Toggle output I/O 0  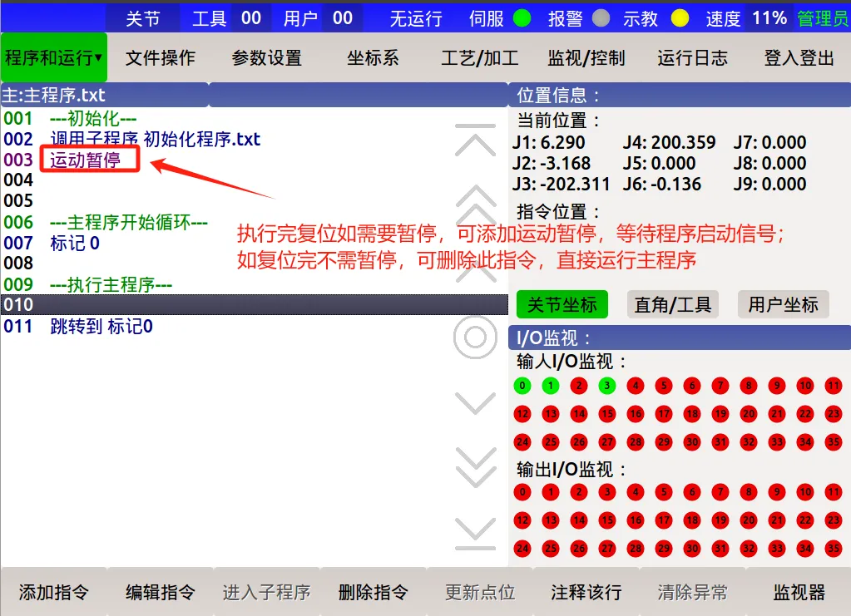click(522, 492)
